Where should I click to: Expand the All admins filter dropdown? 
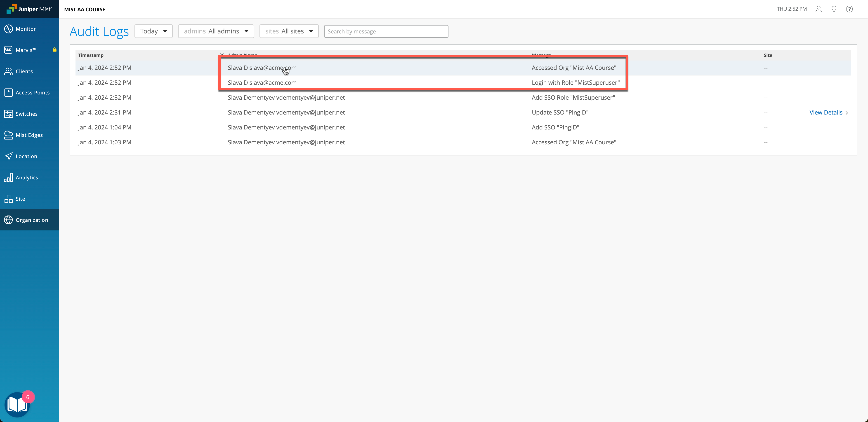216,31
